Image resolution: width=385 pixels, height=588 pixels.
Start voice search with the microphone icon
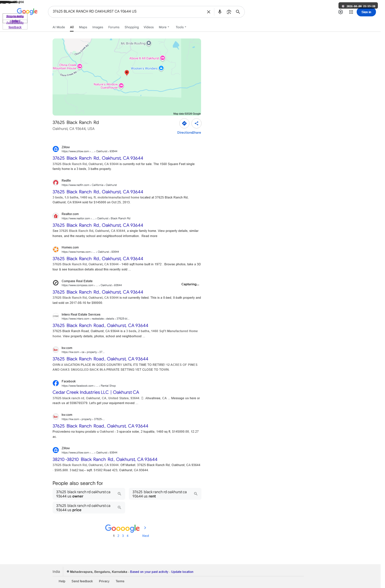(x=220, y=12)
